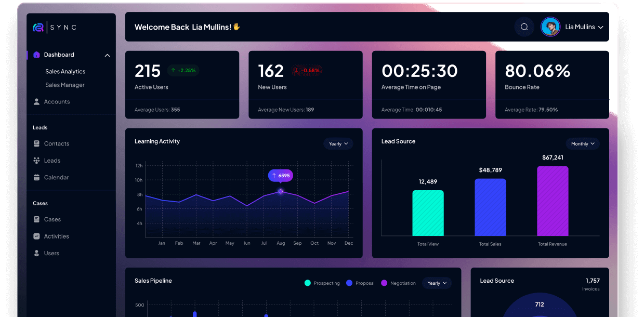This screenshot has width=644, height=317.
Task: Toggle Proposal legend dot
Action: point(349,283)
